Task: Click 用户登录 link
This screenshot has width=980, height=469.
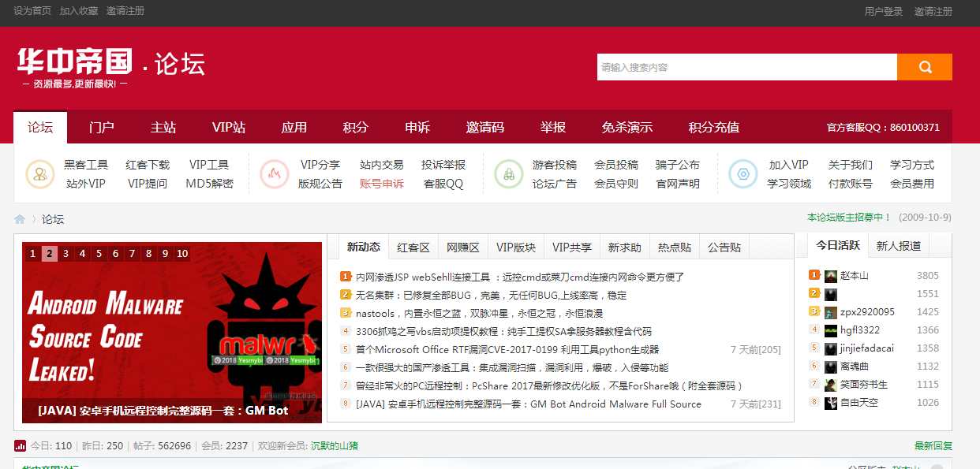Action: click(x=884, y=11)
